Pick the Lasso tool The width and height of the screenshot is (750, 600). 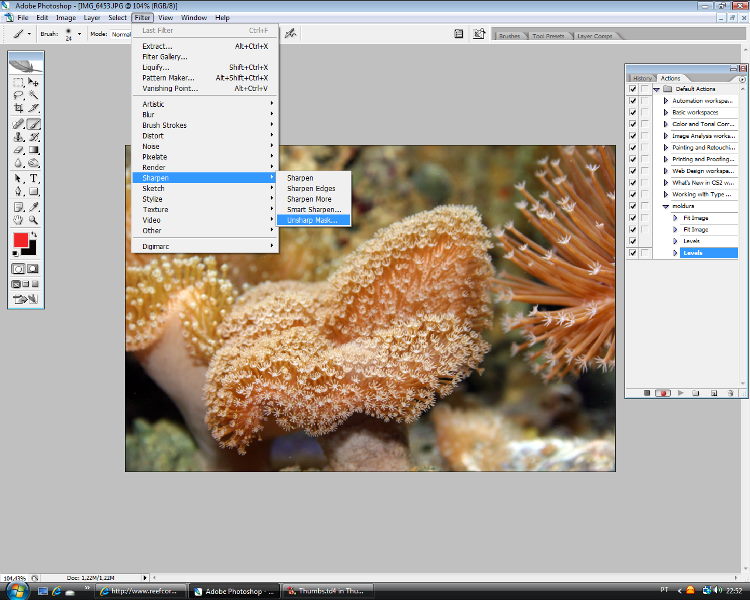point(18,95)
